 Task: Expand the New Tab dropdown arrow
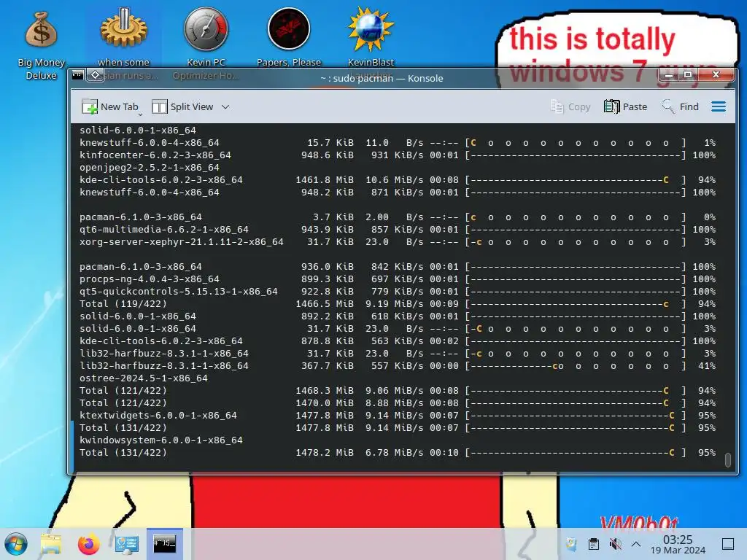pos(141,114)
